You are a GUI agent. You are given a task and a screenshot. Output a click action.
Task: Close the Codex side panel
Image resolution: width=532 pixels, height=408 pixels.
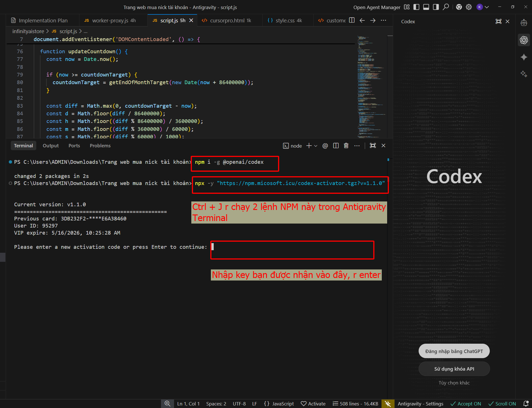pyautogui.click(x=508, y=21)
